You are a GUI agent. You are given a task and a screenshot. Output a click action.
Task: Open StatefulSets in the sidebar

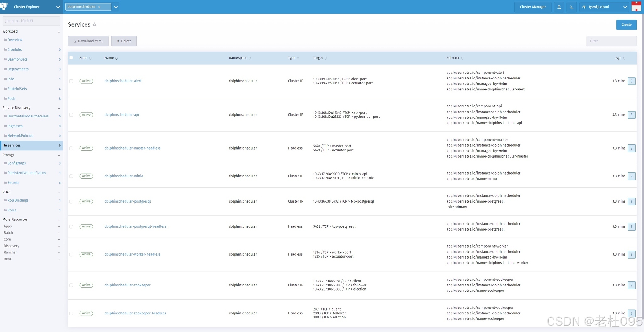tap(17, 89)
